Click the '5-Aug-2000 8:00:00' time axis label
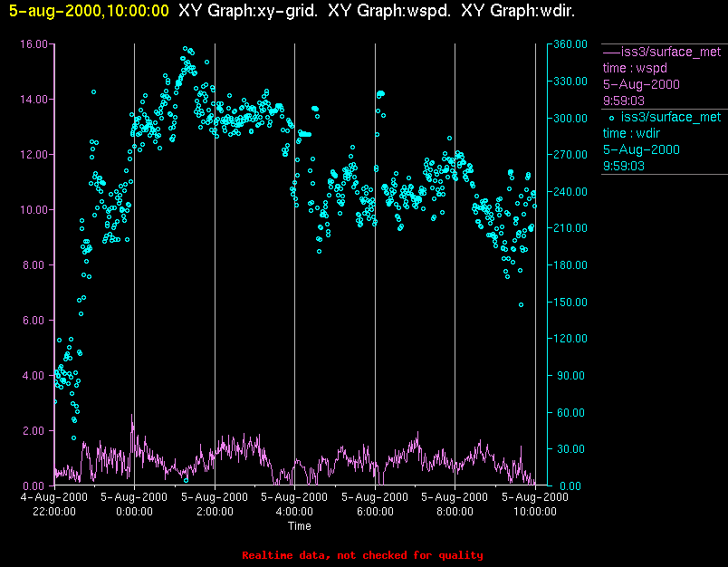The image size is (728, 567). [455, 505]
